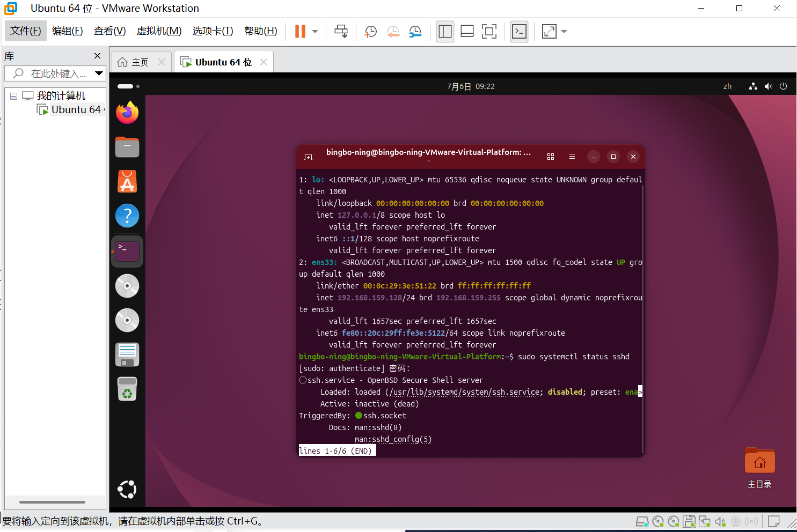
Task: Click the terminal pager line 'lines 1-6/6 (END)'
Action: click(338, 451)
